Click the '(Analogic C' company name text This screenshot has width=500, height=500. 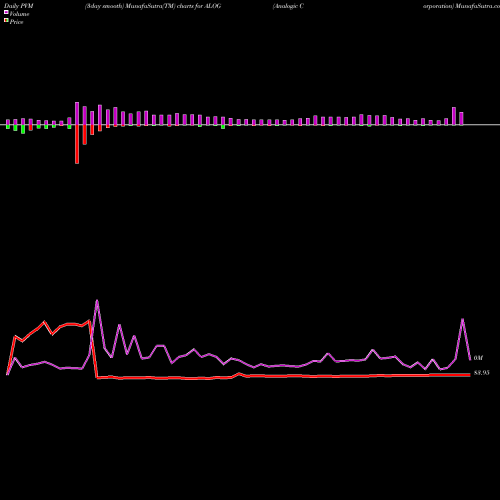[288, 6]
